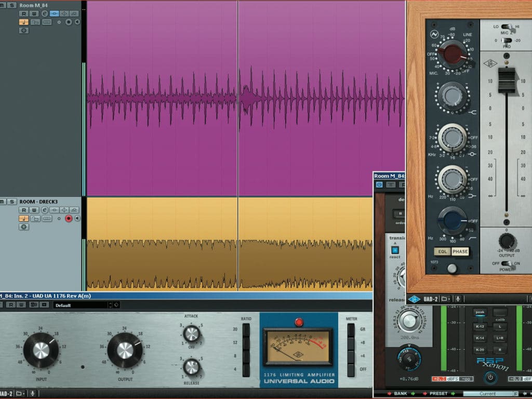Enable Write automation on Room M_84 track
532x399 pixels.
(x=34, y=14)
